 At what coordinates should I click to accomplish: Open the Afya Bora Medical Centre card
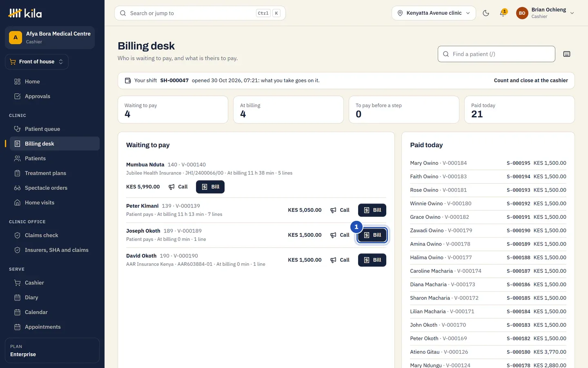coord(50,38)
